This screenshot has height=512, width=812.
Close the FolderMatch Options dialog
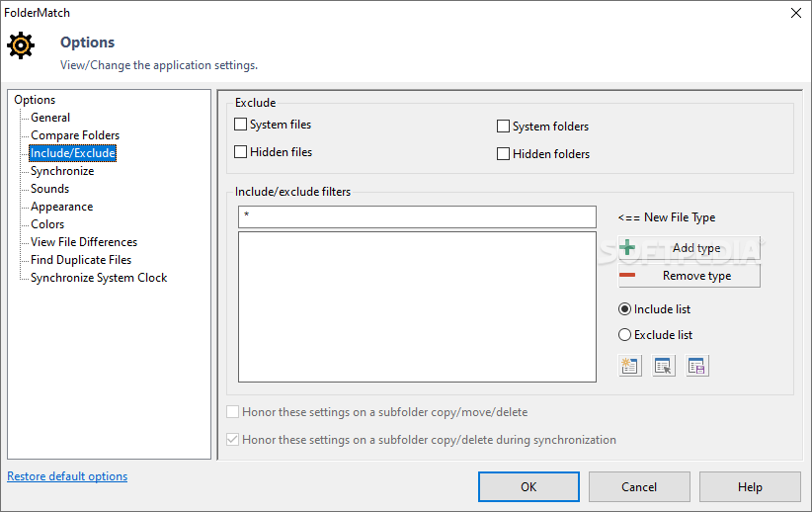pyautogui.click(x=796, y=13)
